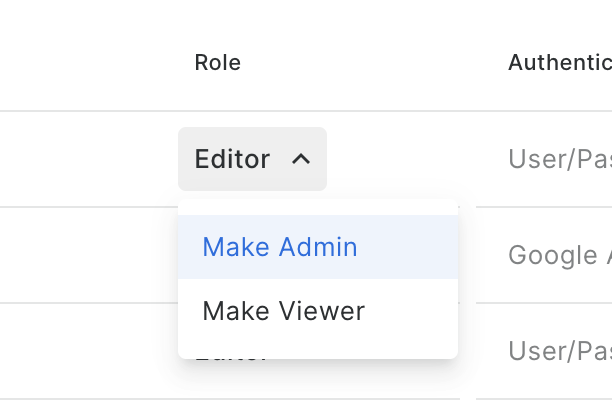Click the empty cell left of Editor dropdown

[x=88, y=159]
